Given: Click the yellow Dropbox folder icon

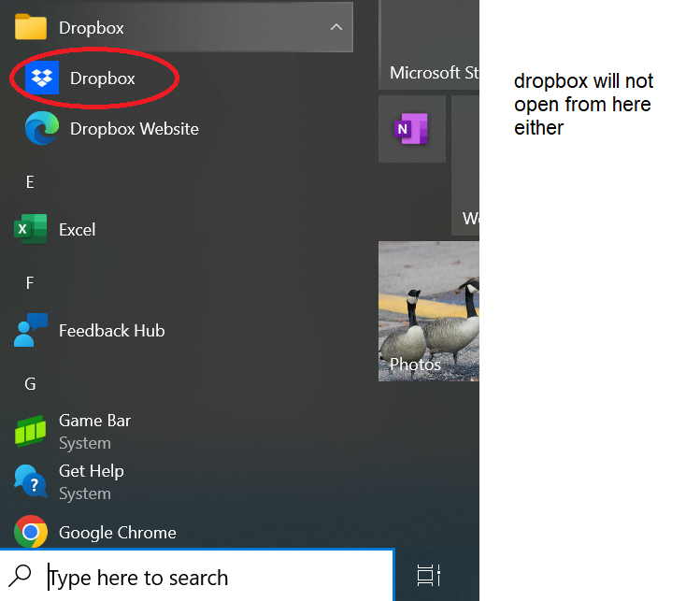Looking at the screenshot, I should (30, 27).
